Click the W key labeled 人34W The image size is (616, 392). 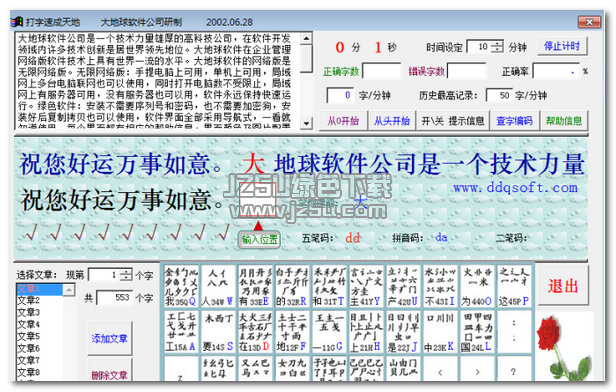(218, 286)
